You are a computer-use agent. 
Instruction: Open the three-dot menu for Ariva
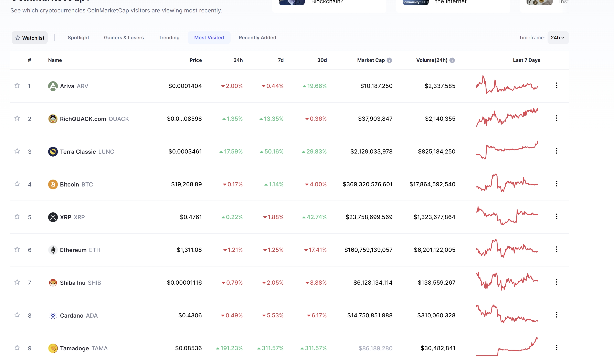point(557,85)
